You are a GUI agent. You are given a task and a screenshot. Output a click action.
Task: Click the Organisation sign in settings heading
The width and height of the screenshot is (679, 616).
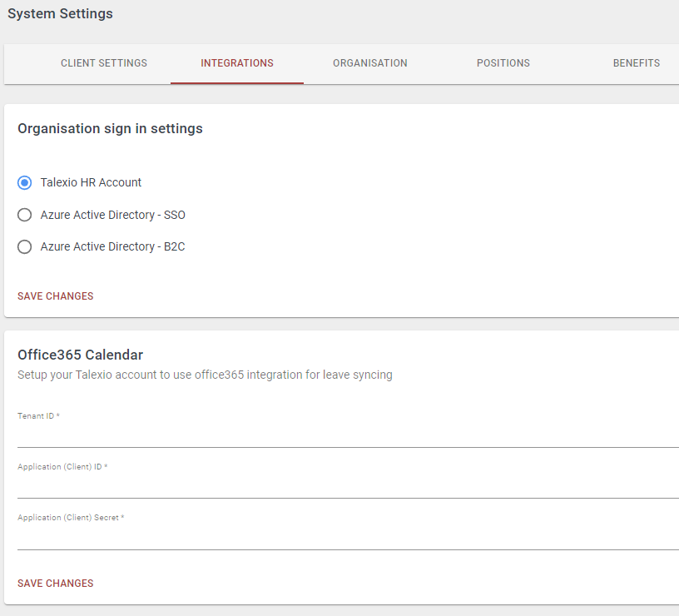[x=110, y=128]
